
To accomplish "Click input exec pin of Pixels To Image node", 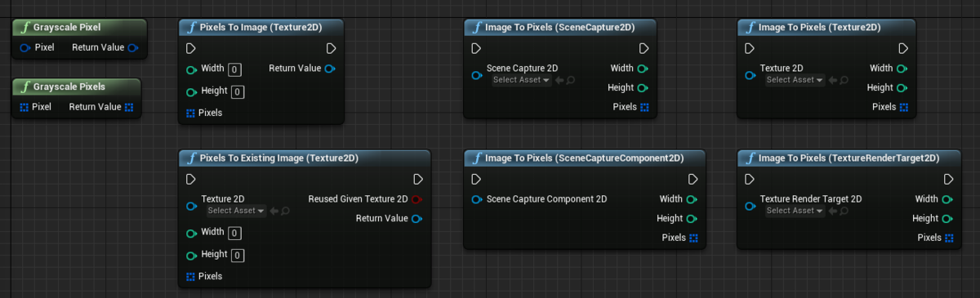I will point(191,48).
